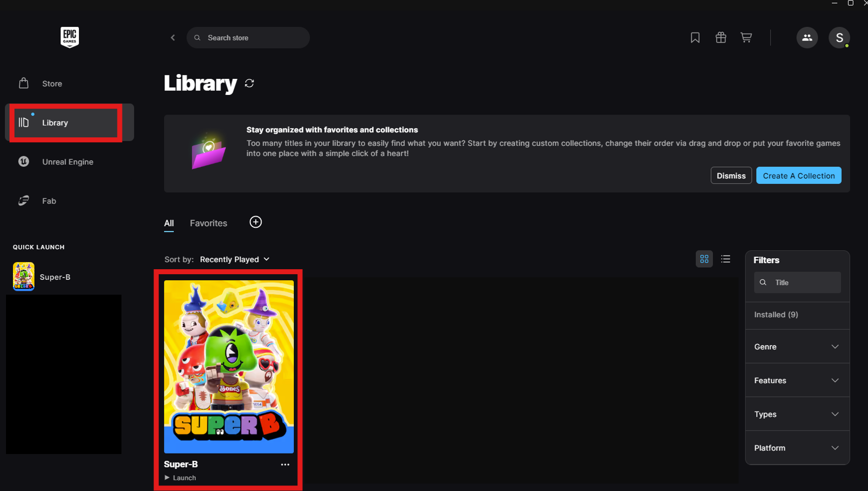868x491 pixels.
Task: Open the friends list icon
Action: pyautogui.click(x=807, y=37)
